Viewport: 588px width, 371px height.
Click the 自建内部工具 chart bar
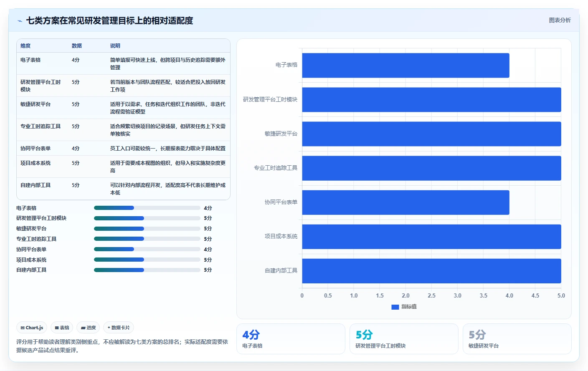(x=431, y=271)
